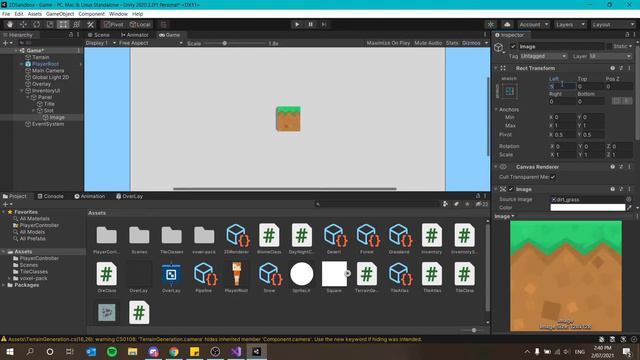Open the Layers dropdown
This screenshot has height=360, width=640.
click(570, 24)
